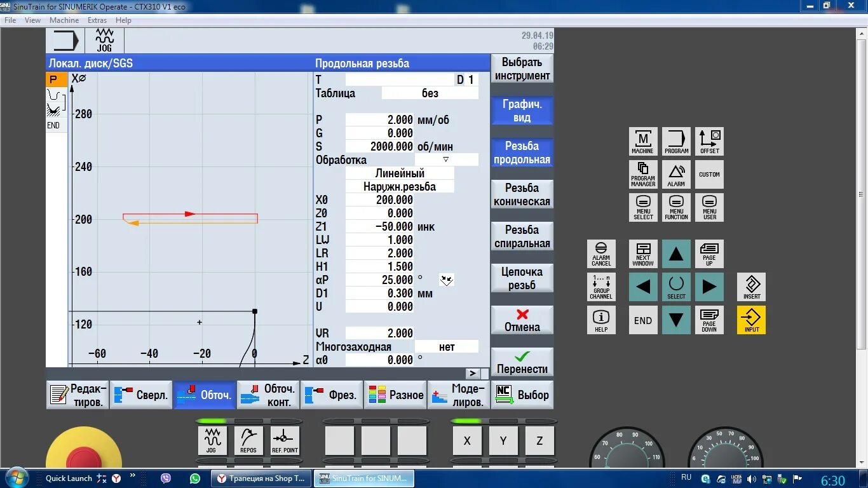Click the MENU FUNCTION key
The width and height of the screenshot is (868, 488).
coord(676,207)
